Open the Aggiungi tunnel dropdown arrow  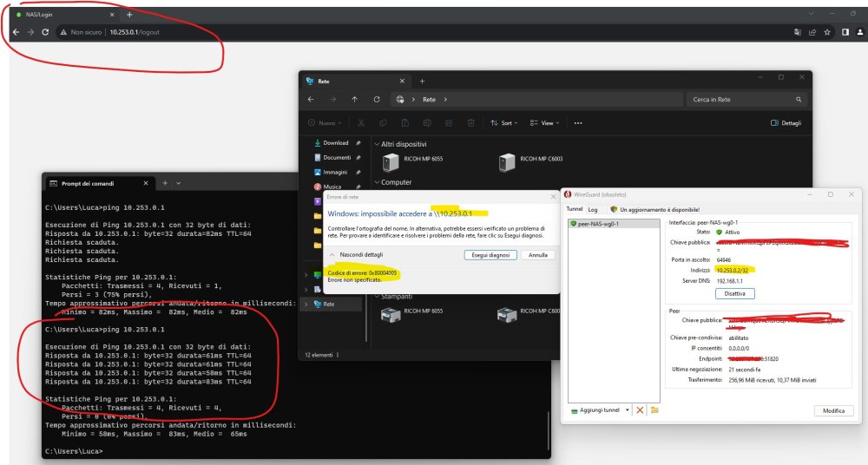pos(628,410)
